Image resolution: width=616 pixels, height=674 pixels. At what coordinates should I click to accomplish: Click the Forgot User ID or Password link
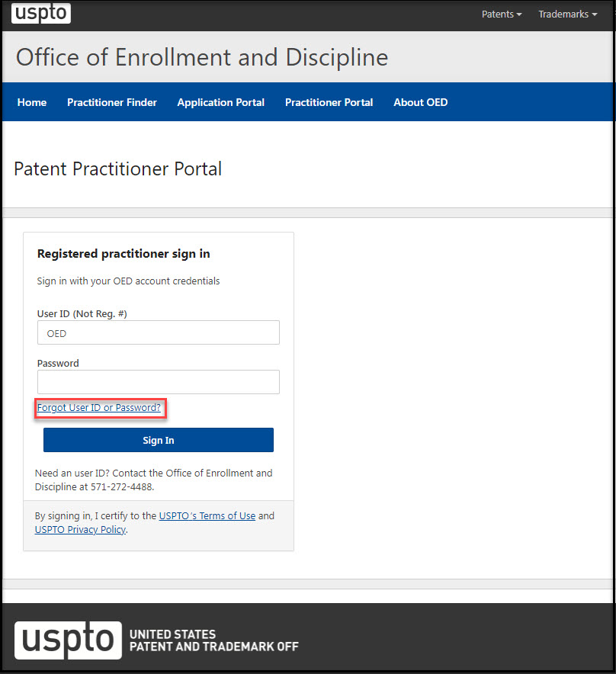99,408
